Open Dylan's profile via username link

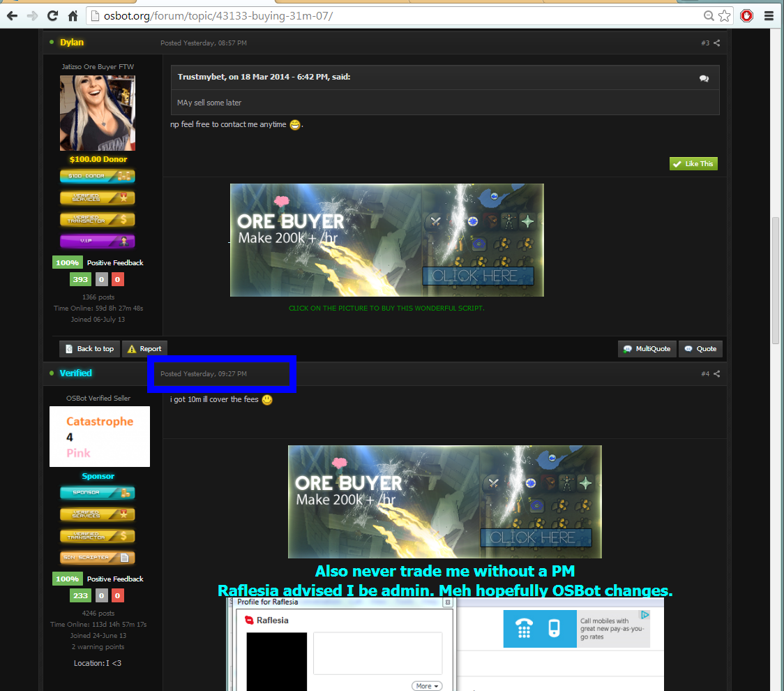click(72, 43)
